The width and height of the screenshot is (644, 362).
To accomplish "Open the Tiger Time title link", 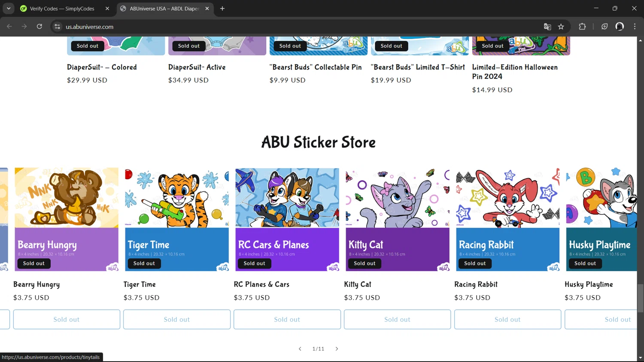I will tap(140, 284).
